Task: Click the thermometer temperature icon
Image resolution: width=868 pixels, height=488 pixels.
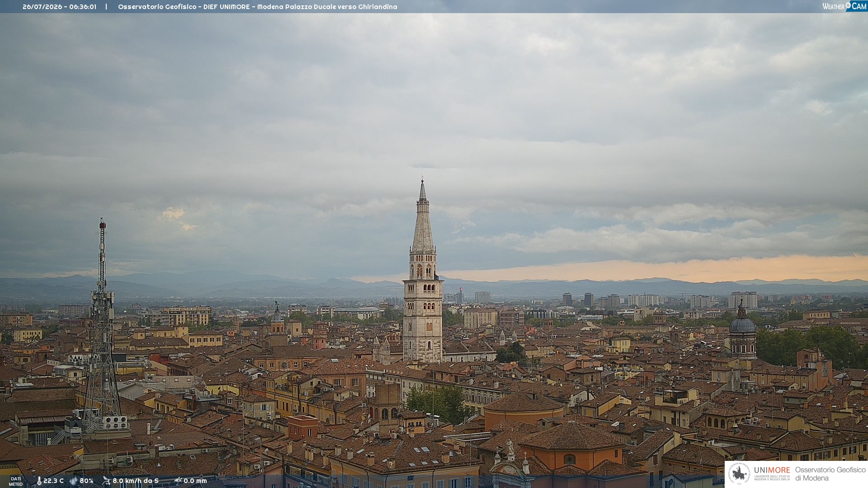Action: tap(39, 481)
